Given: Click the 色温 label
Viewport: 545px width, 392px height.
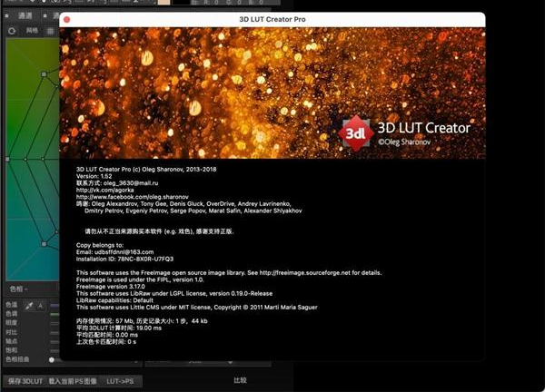Looking at the screenshot, I should click(12, 305).
